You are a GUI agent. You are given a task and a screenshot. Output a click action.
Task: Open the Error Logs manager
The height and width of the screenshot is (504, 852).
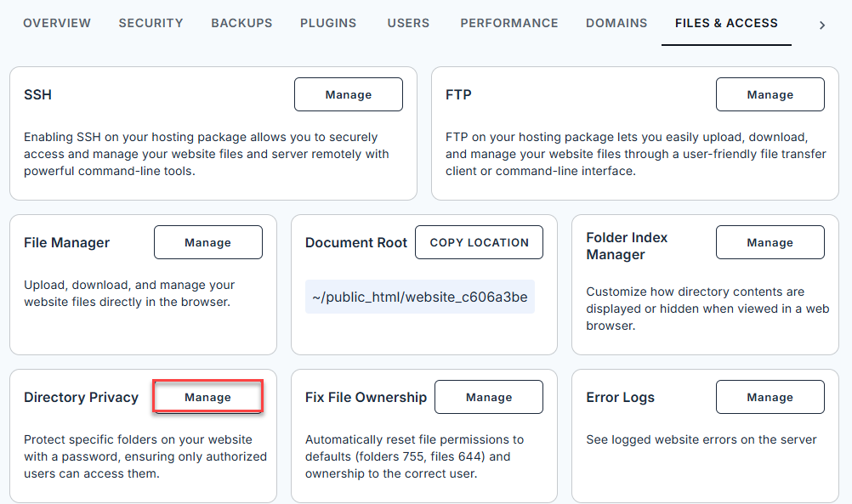point(770,397)
